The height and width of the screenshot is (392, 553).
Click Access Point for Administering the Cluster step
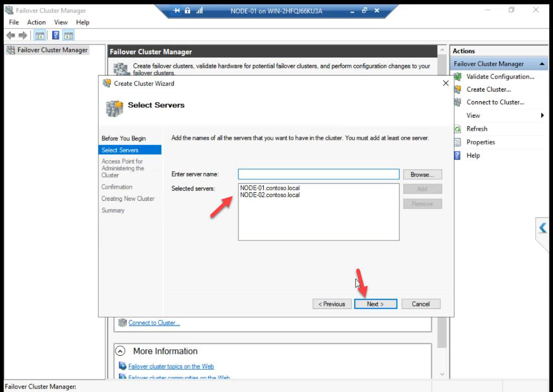click(123, 168)
